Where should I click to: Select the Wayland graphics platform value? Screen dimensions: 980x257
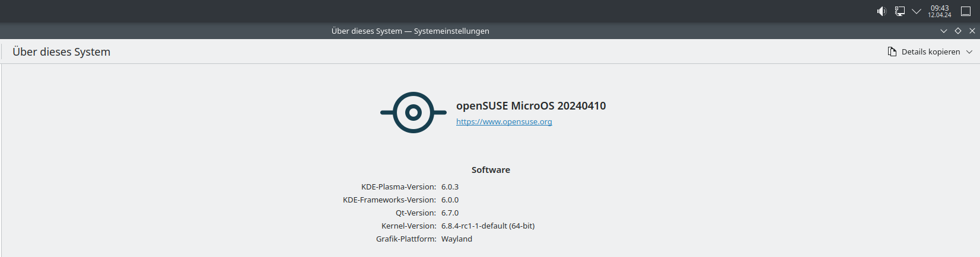(457, 239)
